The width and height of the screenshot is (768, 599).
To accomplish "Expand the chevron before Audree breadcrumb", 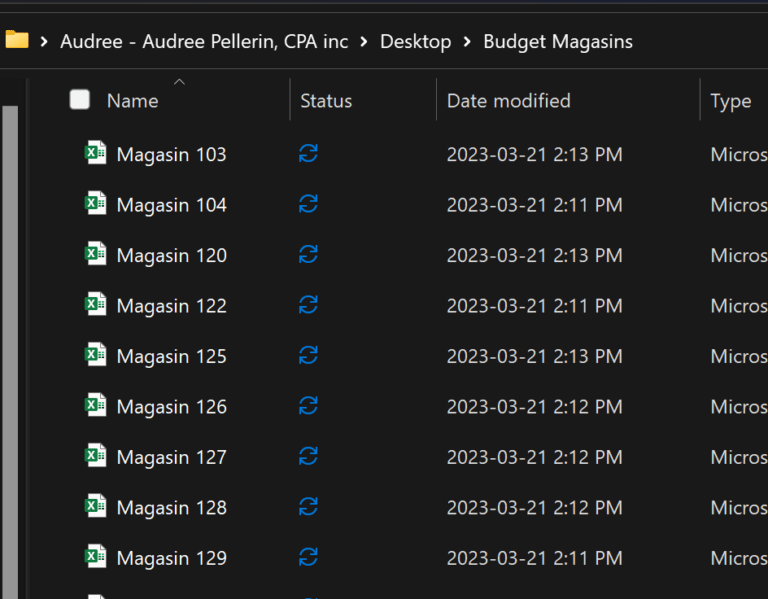I will coord(44,42).
